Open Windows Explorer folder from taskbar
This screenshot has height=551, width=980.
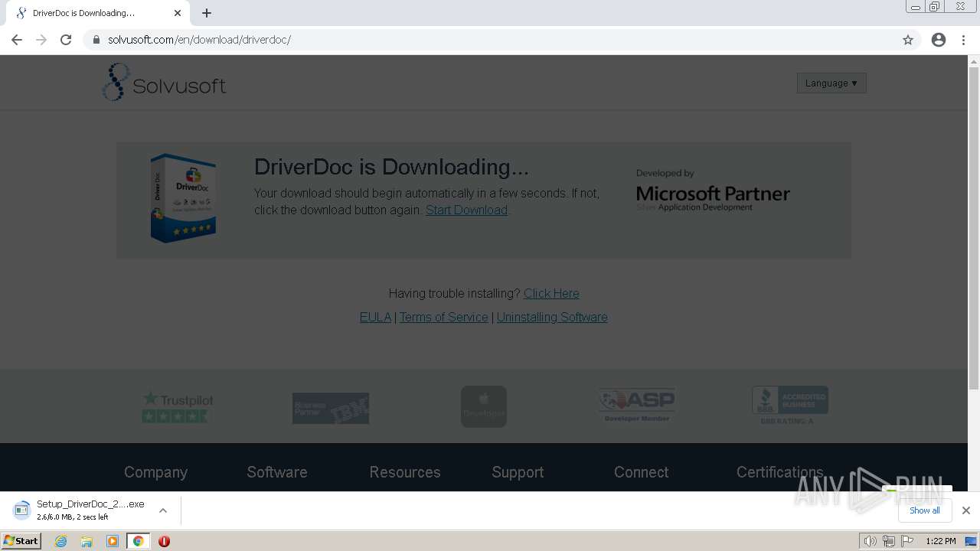(x=87, y=541)
